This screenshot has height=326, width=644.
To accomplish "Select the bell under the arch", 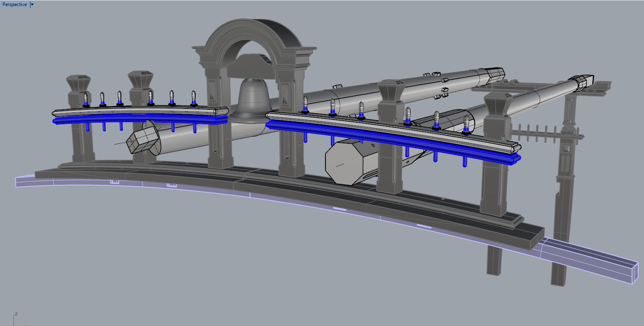I will 252,100.
